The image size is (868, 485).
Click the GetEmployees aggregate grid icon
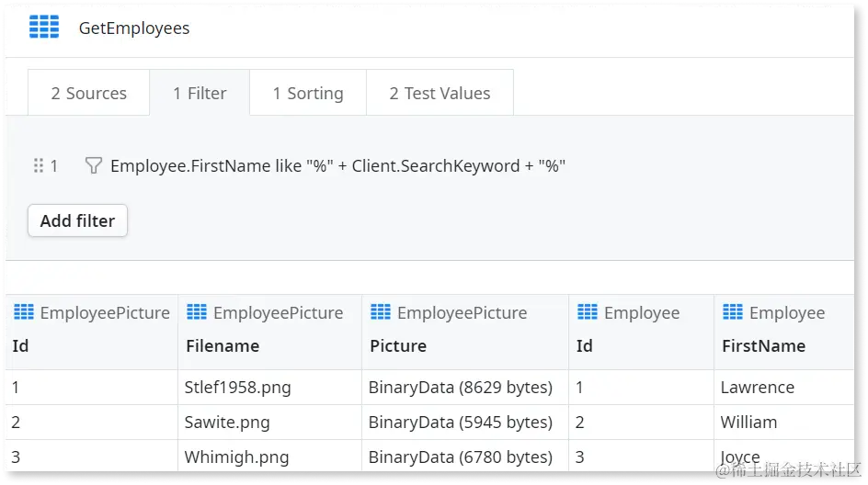44,27
